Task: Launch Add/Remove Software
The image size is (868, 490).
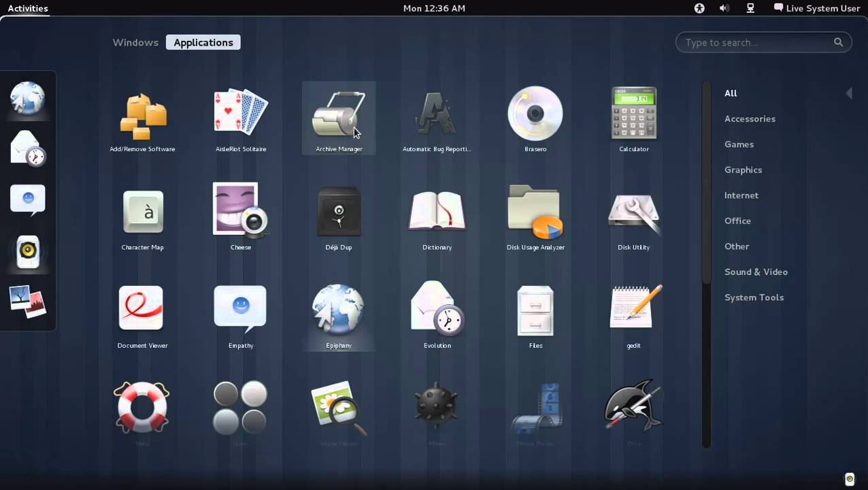Action: point(143,117)
